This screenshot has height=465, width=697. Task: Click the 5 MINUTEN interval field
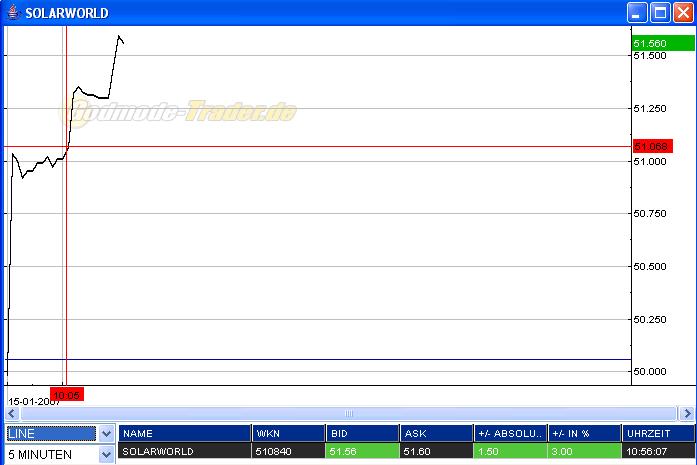coord(51,454)
